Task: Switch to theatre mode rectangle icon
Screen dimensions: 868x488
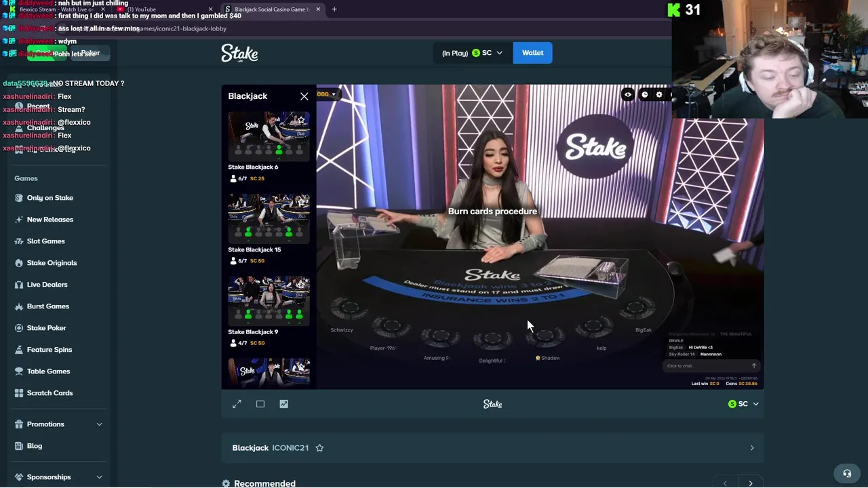Action: [x=260, y=404]
